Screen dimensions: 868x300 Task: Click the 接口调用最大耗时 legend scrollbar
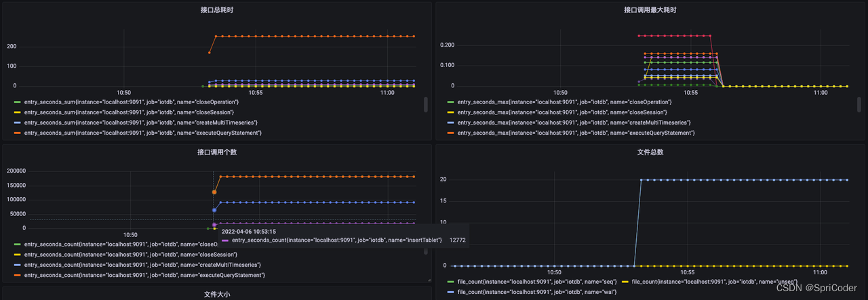(859, 104)
